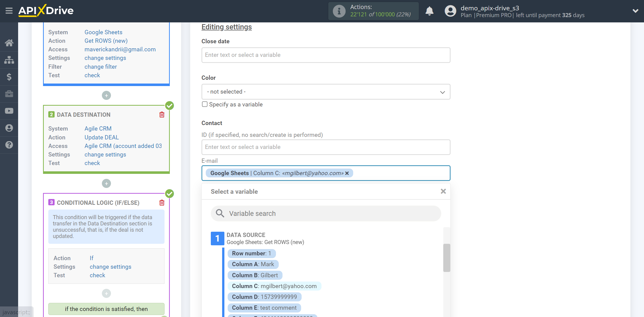Open Agile CRM account access link
The width and height of the screenshot is (644, 317).
(123, 146)
